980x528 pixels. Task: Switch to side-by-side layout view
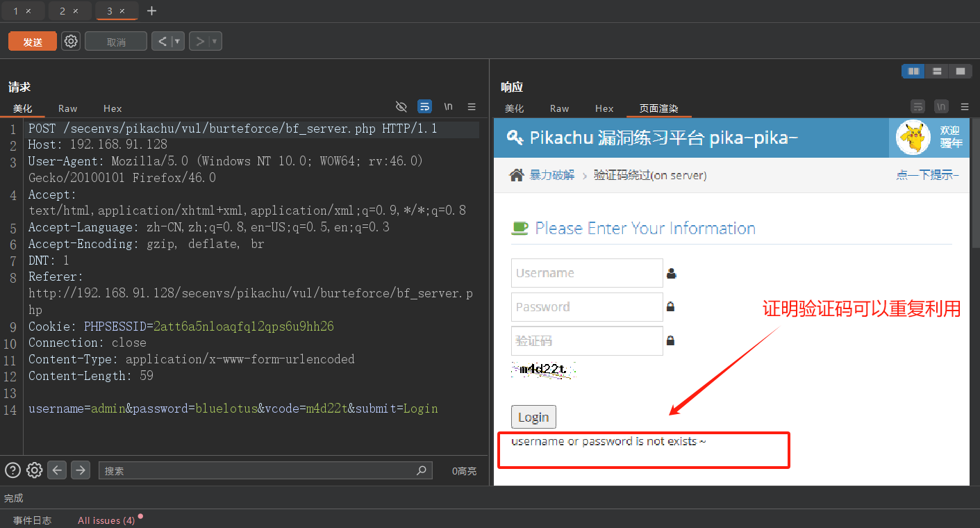coord(913,71)
